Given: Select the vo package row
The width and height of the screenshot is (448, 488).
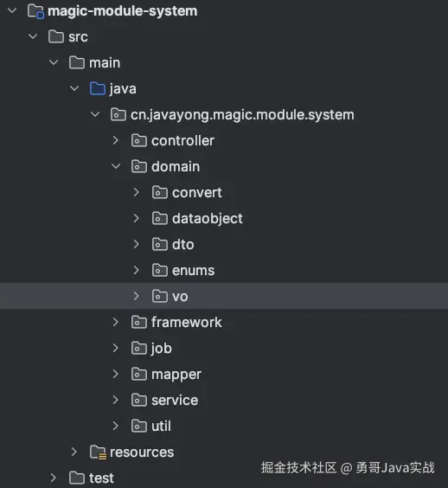Looking at the screenshot, I should [x=224, y=296].
